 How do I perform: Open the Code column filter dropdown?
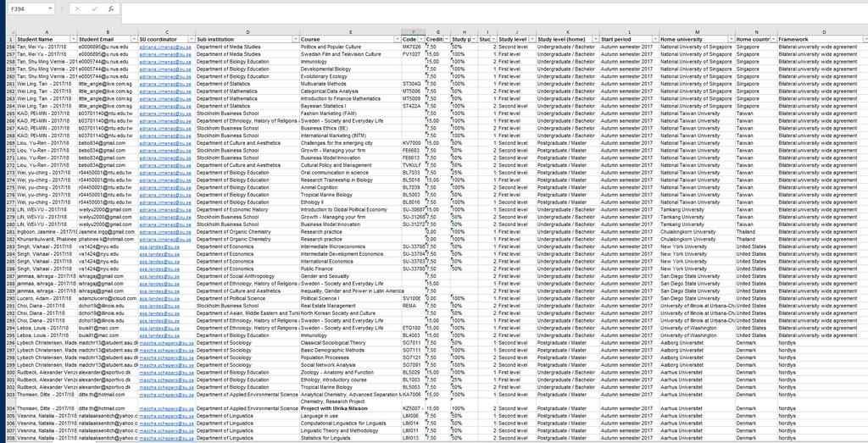420,40
